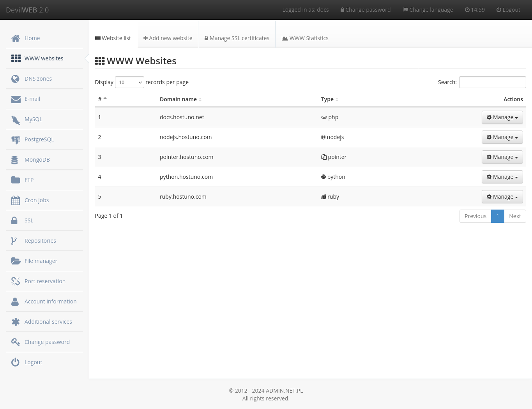532x409 pixels.
Task: Click the SSL padlock icon in sidebar
Action: pyautogui.click(x=15, y=220)
